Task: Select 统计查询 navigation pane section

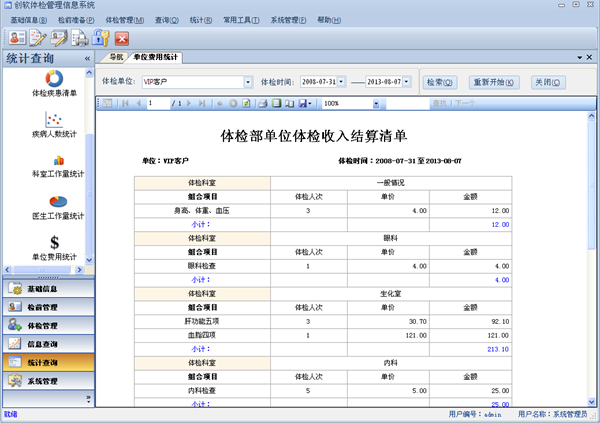Action: click(x=49, y=363)
